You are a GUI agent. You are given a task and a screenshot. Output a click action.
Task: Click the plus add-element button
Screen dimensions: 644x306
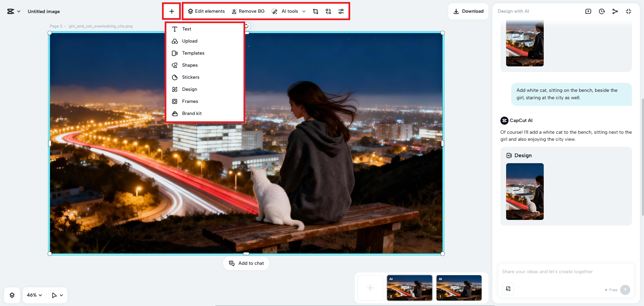point(171,11)
